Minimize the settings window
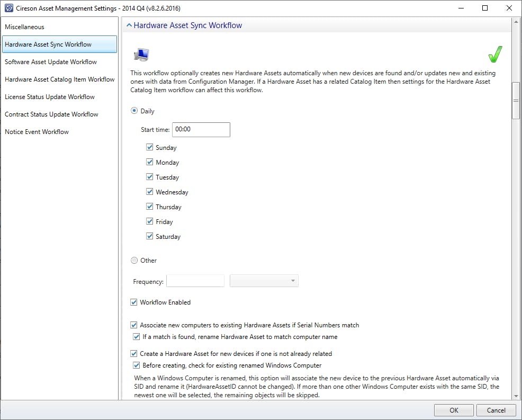The width and height of the screenshot is (522, 420). coord(461,8)
